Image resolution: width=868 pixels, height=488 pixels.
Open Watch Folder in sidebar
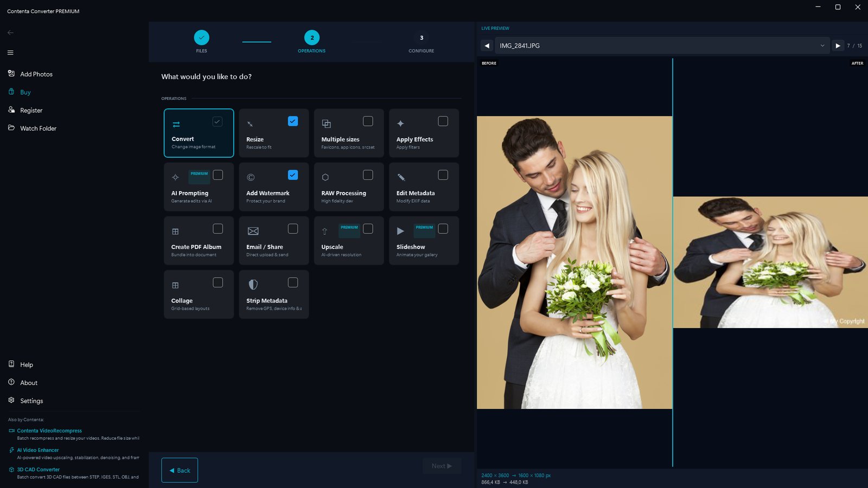[x=38, y=129]
